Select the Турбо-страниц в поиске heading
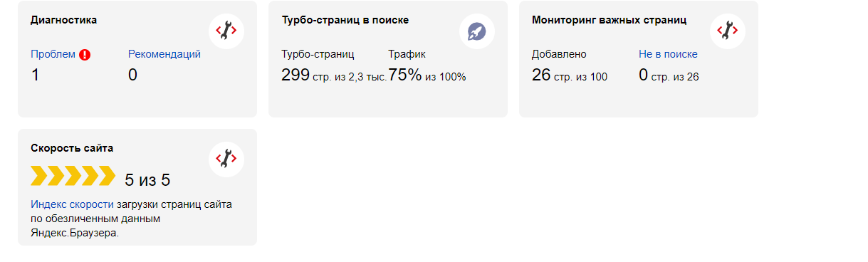 345,20
